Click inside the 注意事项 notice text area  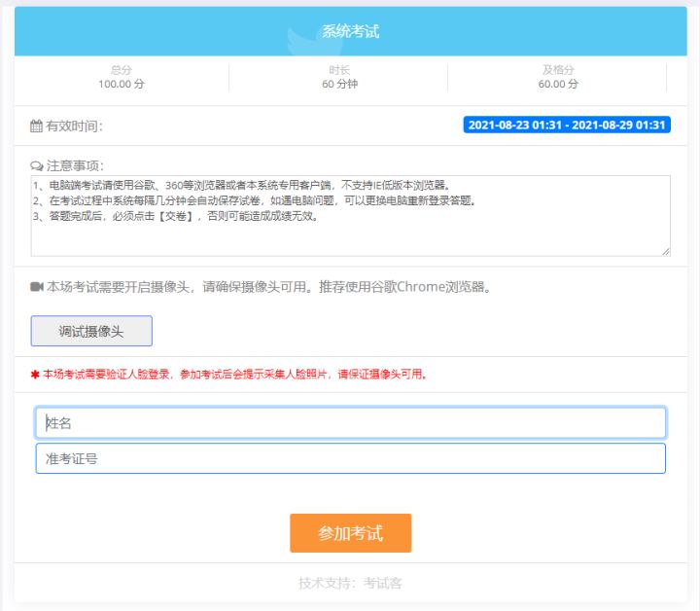[x=350, y=216]
